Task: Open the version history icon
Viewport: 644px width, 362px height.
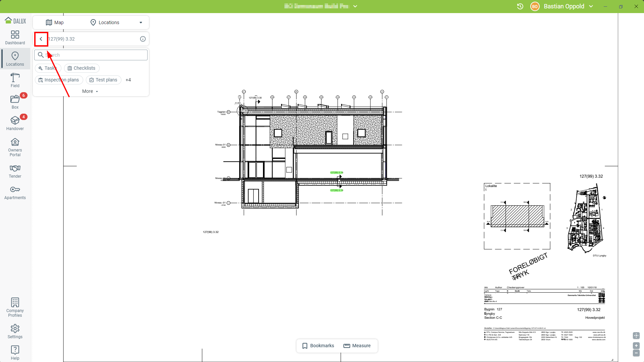Action: 520,6
